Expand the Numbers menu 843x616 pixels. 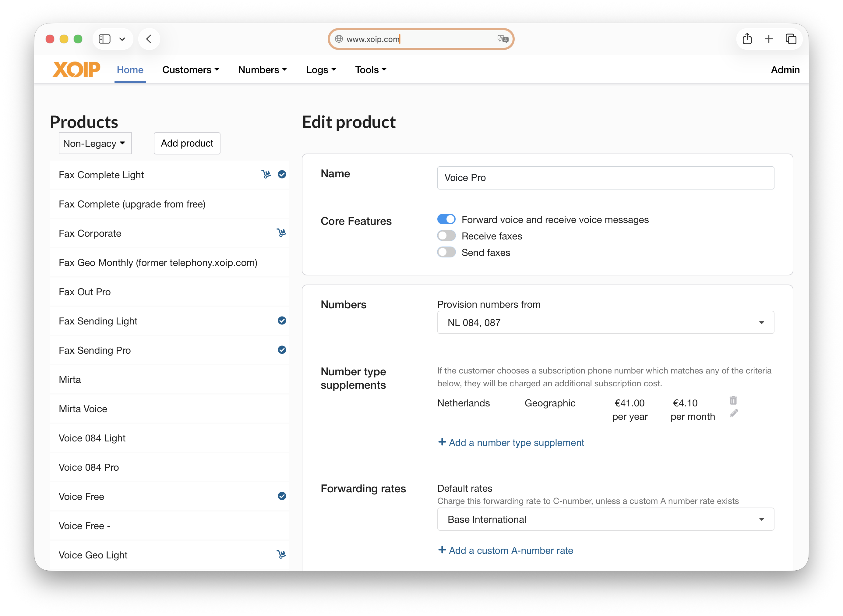pyautogui.click(x=263, y=70)
